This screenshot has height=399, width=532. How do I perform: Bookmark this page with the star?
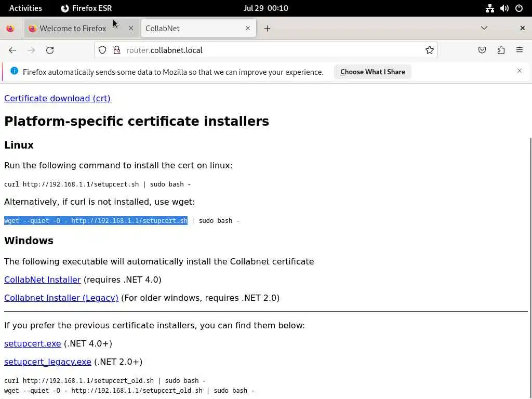pyautogui.click(x=430, y=50)
